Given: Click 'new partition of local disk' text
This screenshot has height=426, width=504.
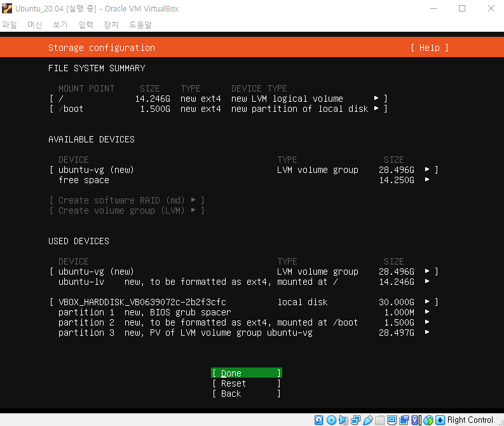Looking at the screenshot, I should pyautogui.click(x=299, y=109).
